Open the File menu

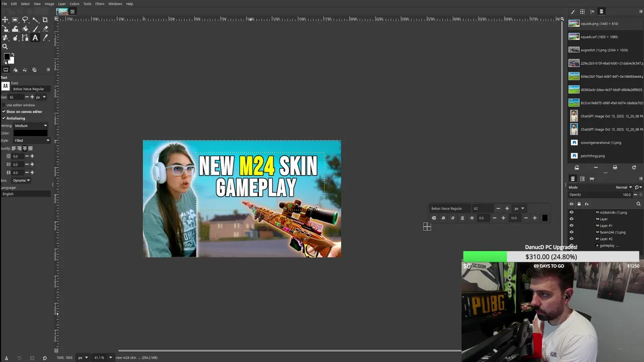click(4, 4)
